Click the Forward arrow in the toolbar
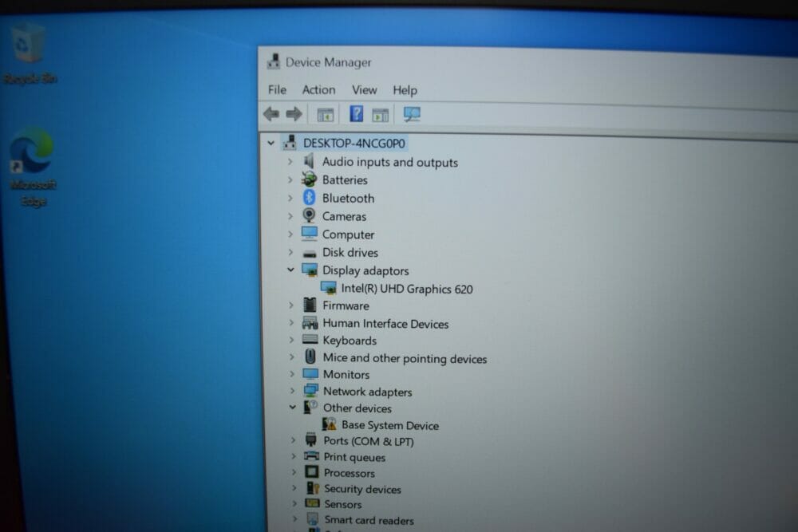The height and width of the screenshot is (532, 798). (x=294, y=114)
